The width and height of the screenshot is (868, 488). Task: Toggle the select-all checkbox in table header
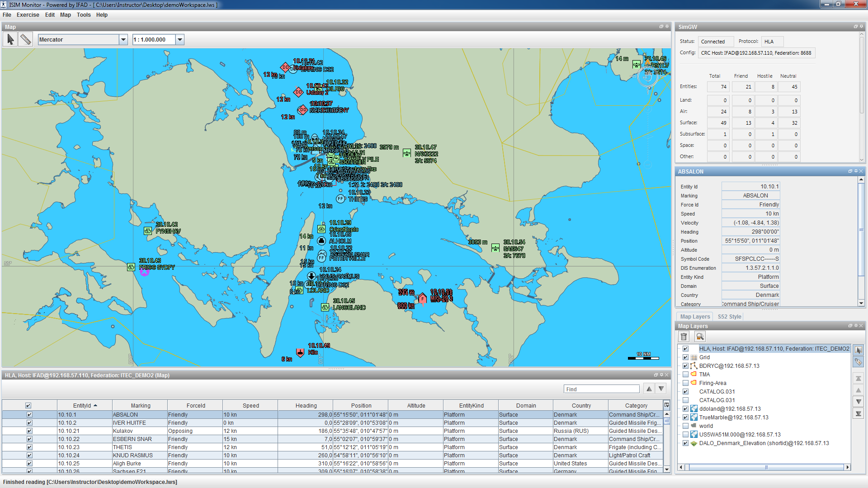point(28,406)
